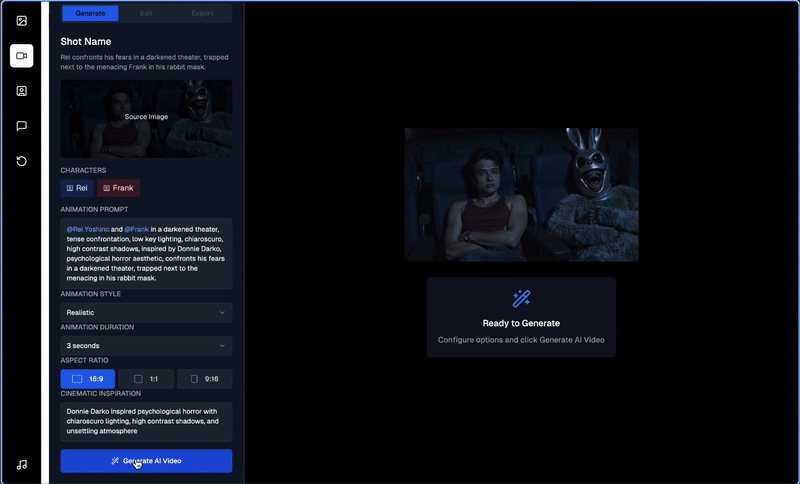Select the Rei character tag
Screen dimensions: 800x484
pos(77,188)
